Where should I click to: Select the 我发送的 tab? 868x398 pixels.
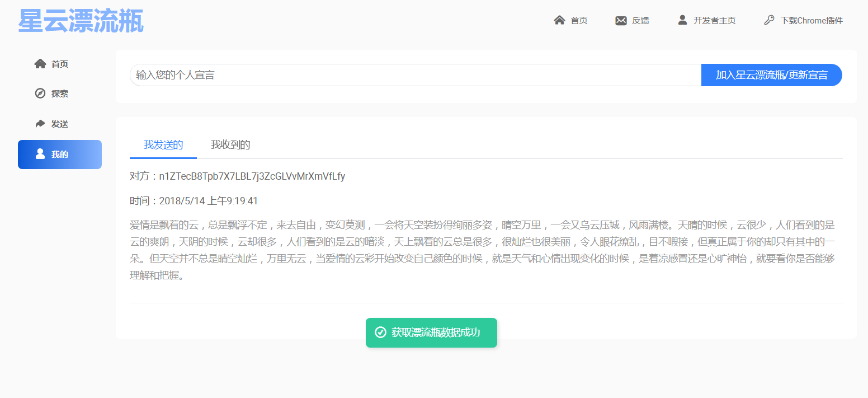click(163, 144)
